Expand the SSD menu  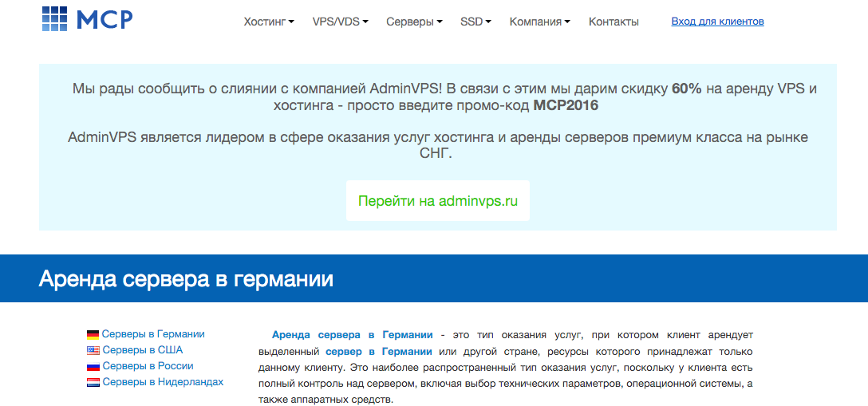click(x=476, y=22)
